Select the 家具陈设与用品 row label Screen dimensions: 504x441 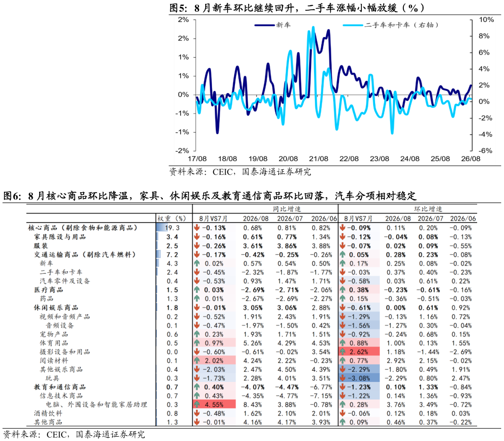(60, 237)
